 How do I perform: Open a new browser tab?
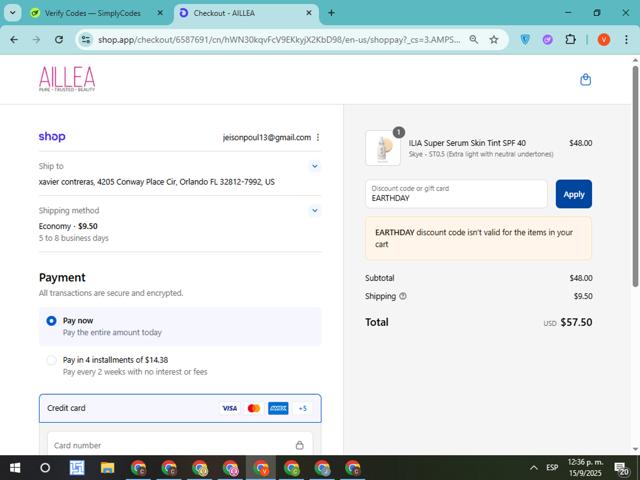[331, 13]
